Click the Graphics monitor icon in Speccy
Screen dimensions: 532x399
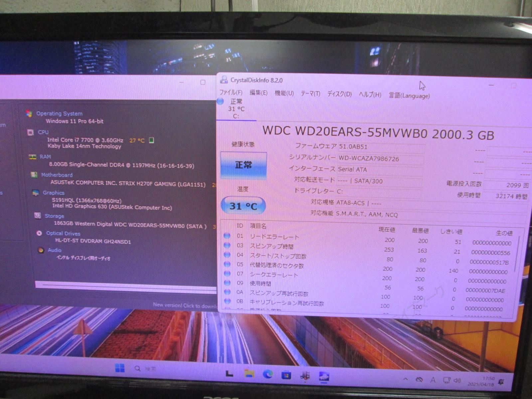(36, 193)
